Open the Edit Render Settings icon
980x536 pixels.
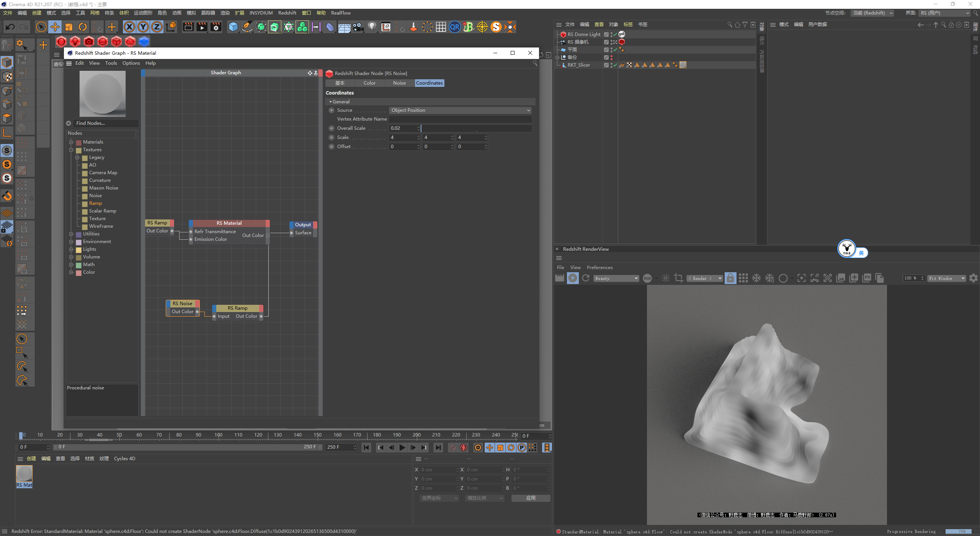coord(216,27)
